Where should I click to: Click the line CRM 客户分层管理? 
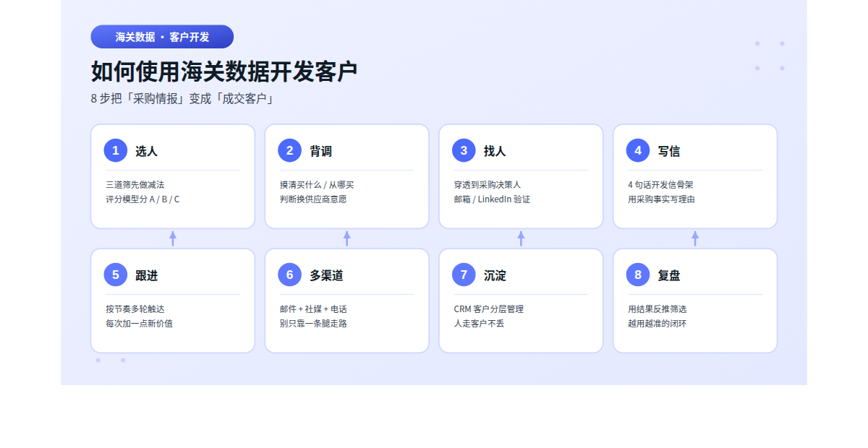[489, 309]
